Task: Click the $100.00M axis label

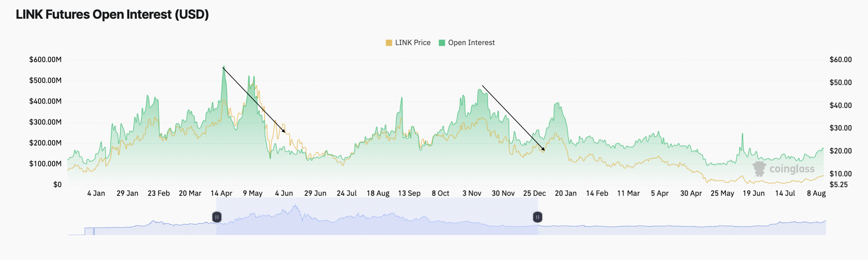Action: 45,164
